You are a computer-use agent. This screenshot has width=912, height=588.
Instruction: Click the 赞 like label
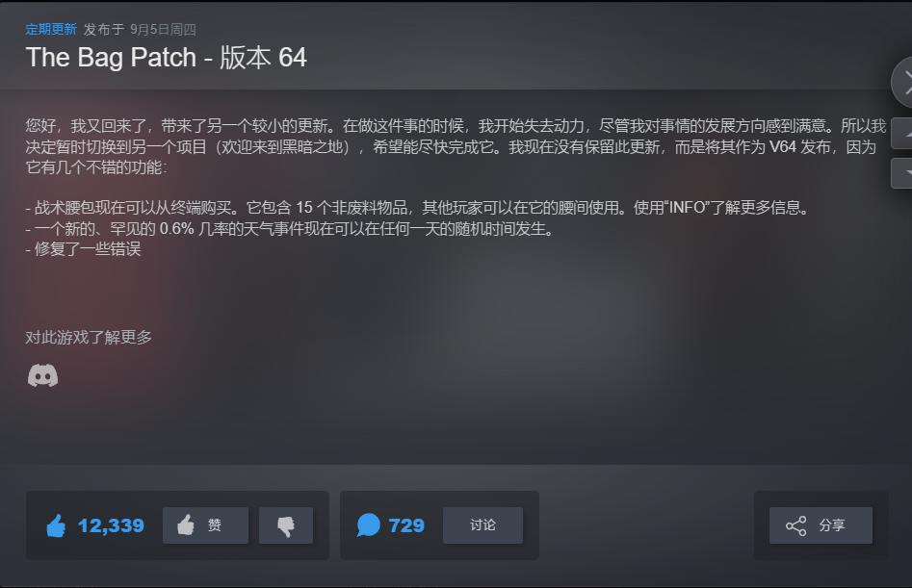click(215, 525)
